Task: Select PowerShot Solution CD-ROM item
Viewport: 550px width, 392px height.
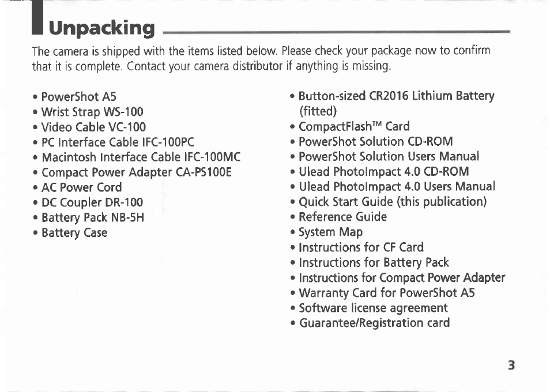Action: pyautogui.click(x=376, y=141)
